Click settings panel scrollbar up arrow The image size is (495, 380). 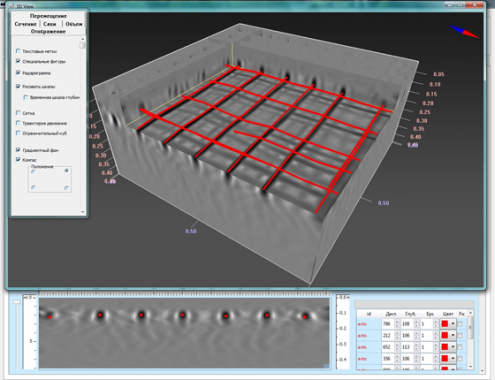click(x=83, y=39)
